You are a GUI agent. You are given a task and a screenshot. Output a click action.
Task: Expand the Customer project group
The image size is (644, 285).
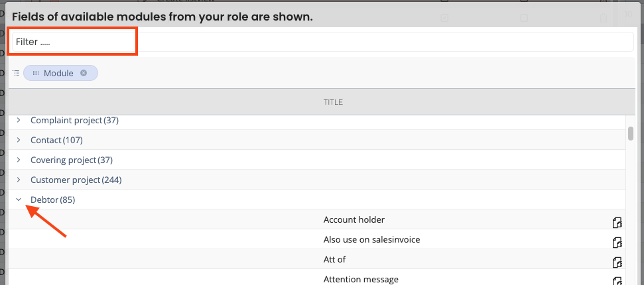click(x=19, y=180)
